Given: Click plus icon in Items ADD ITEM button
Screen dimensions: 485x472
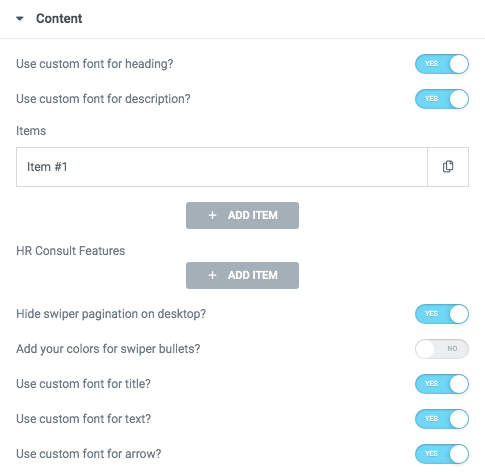Looking at the screenshot, I should pyautogui.click(x=212, y=215).
